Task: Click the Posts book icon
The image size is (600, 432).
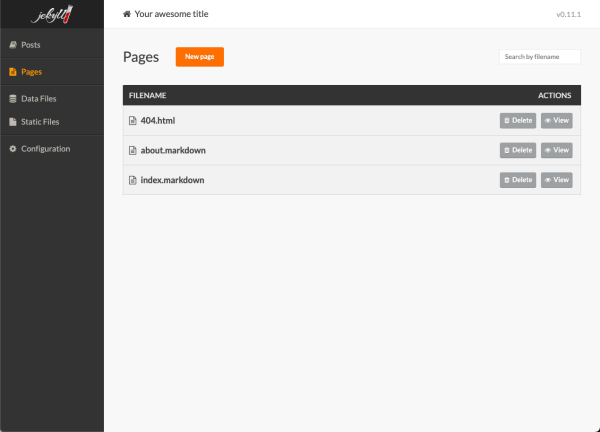Action: pyautogui.click(x=13, y=45)
